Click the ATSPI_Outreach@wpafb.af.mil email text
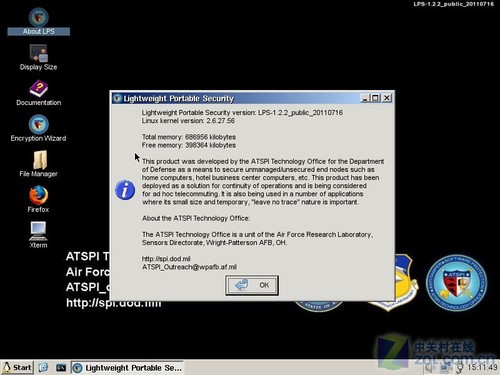 coord(189,267)
